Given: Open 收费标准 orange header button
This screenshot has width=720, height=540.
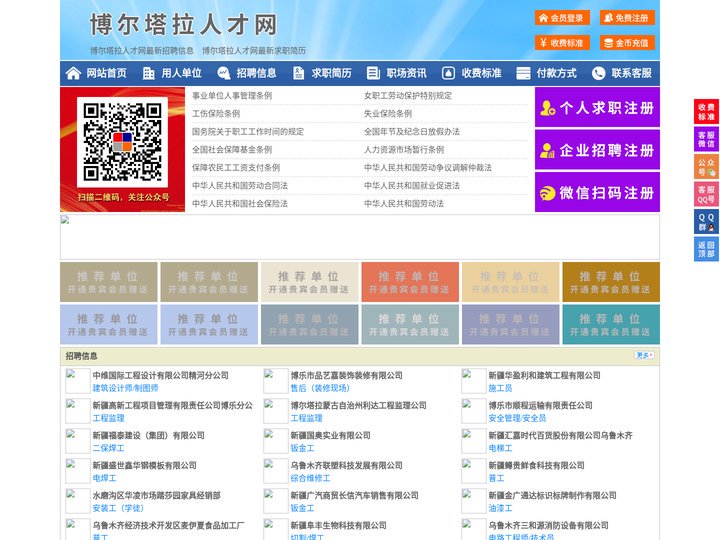Looking at the screenshot, I should [x=562, y=43].
